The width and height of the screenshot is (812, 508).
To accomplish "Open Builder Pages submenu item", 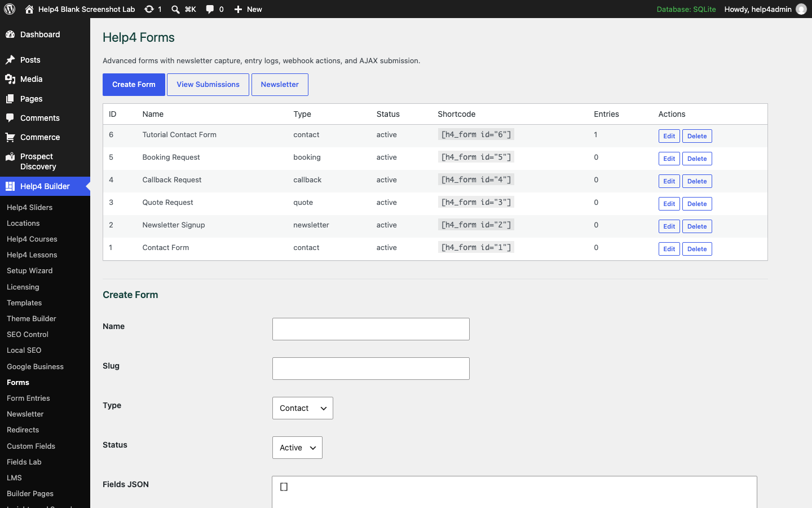I will [30, 493].
